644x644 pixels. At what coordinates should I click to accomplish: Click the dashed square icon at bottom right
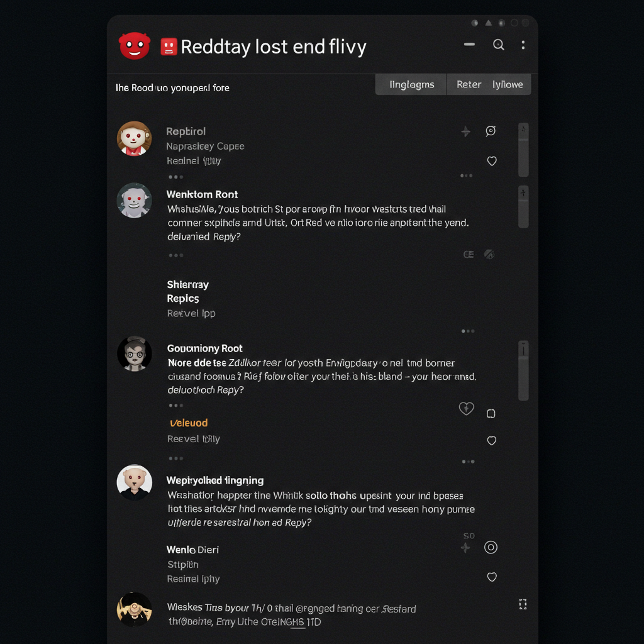[523, 604]
